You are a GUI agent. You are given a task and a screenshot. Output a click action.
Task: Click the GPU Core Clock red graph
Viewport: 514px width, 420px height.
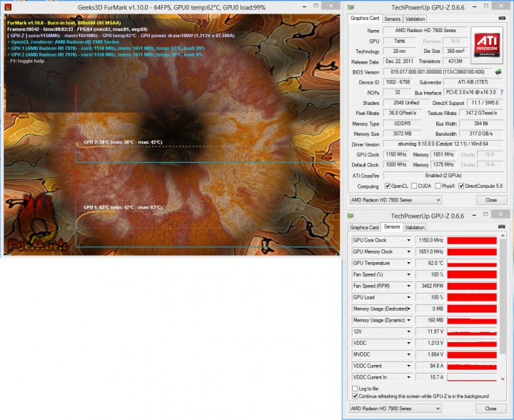coord(472,240)
